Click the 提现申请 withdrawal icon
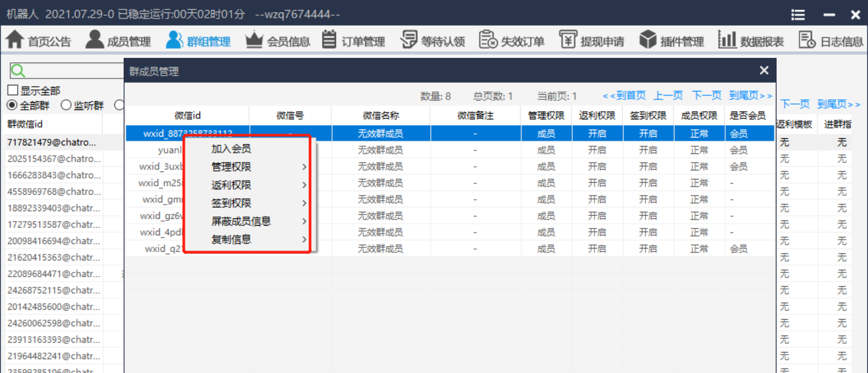The image size is (868, 373). point(568,40)
